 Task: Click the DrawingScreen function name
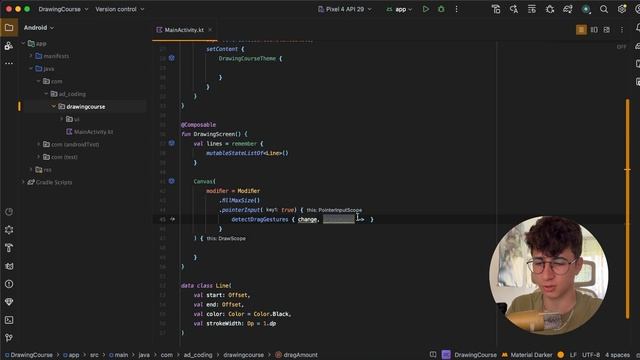pos(214,134)
